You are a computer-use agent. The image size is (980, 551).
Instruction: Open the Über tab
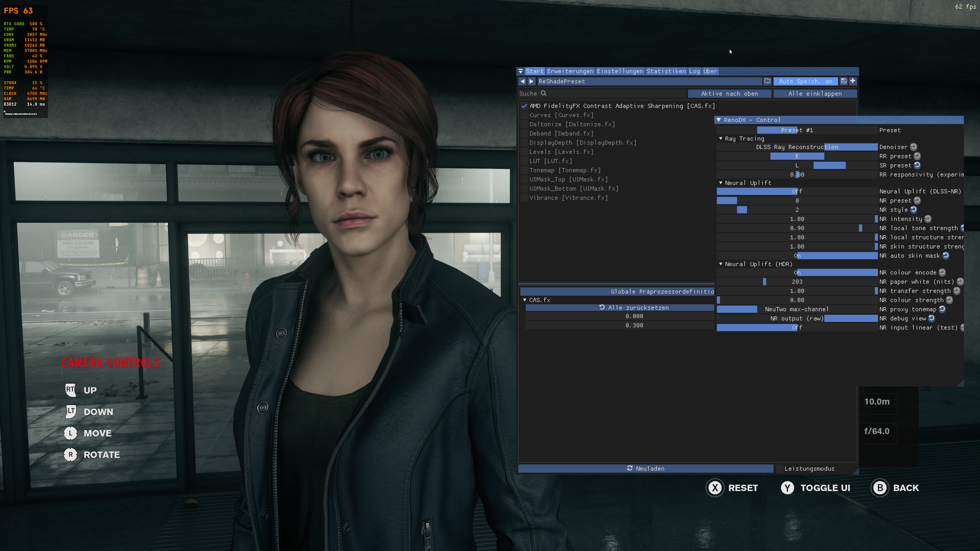coord(710,71)
